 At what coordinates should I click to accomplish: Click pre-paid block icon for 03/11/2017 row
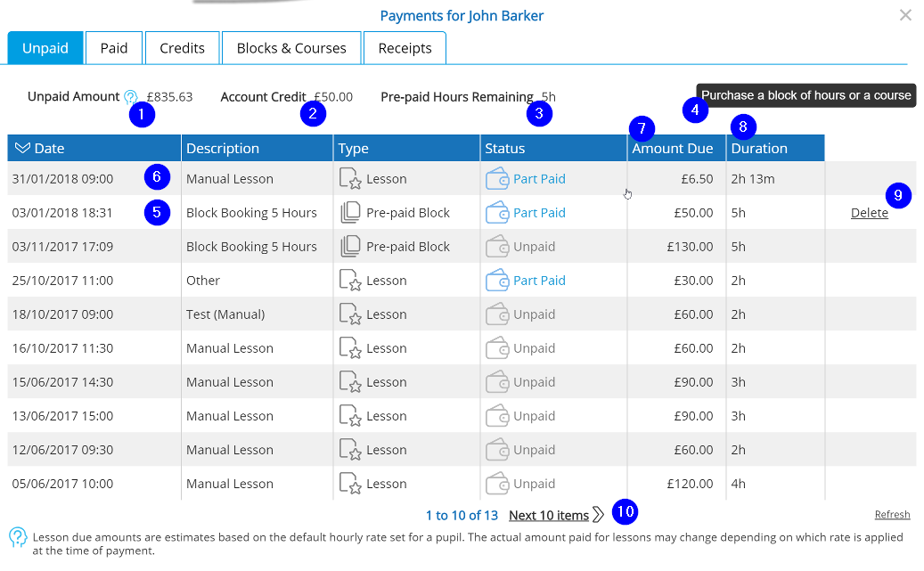click(350, 247)
